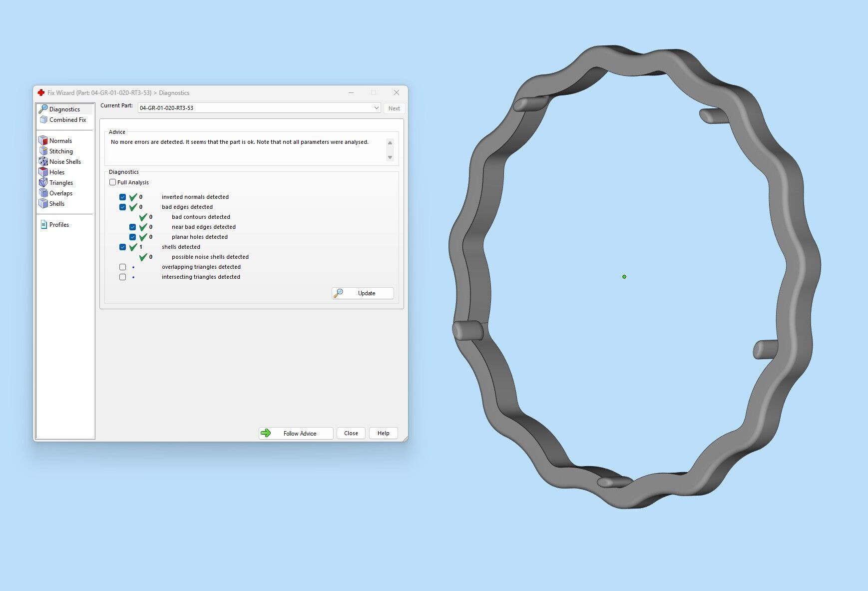The image size is (868, 591).
Task: Click Advice box scroll down arrow
Action: pyautogui.click(x=390, y=157)
